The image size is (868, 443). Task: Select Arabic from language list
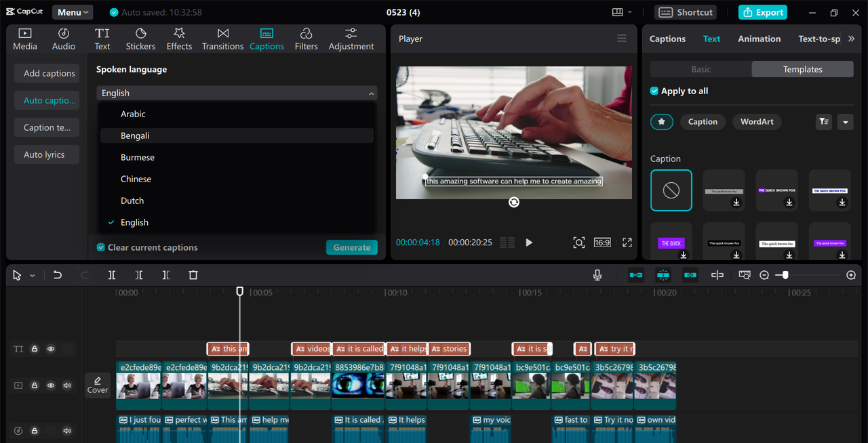point(237,114)
